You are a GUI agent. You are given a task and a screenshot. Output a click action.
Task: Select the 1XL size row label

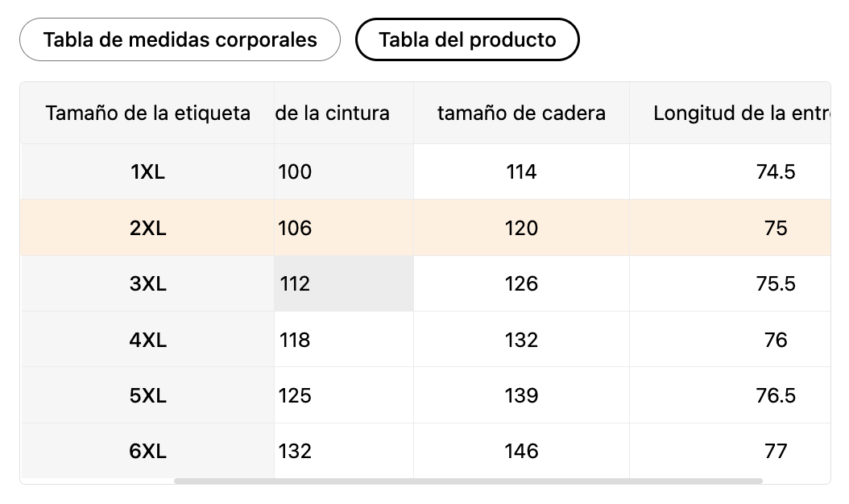147,171
